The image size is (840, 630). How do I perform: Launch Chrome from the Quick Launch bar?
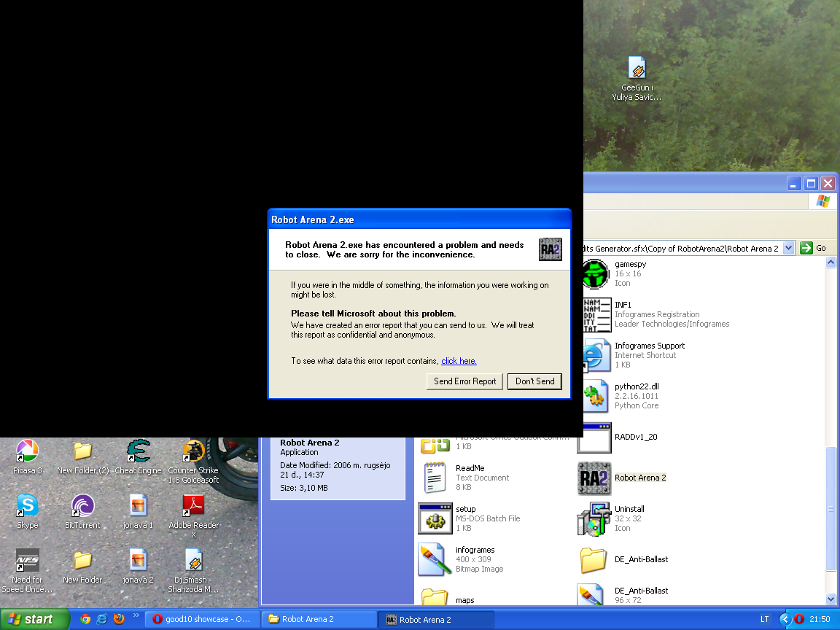point(85,619)
